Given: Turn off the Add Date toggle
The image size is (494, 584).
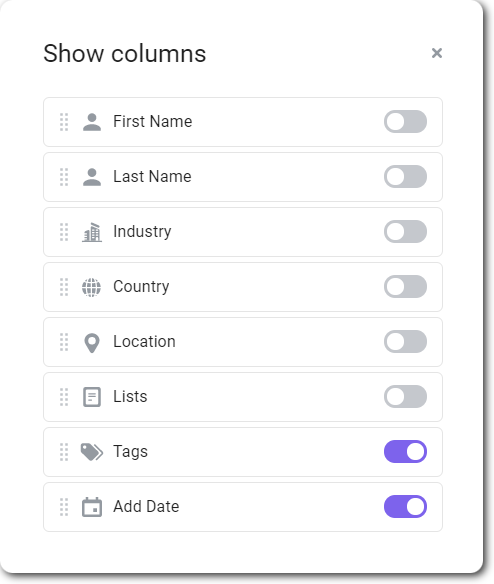Looking at the screenshot, I should [405, 507].
